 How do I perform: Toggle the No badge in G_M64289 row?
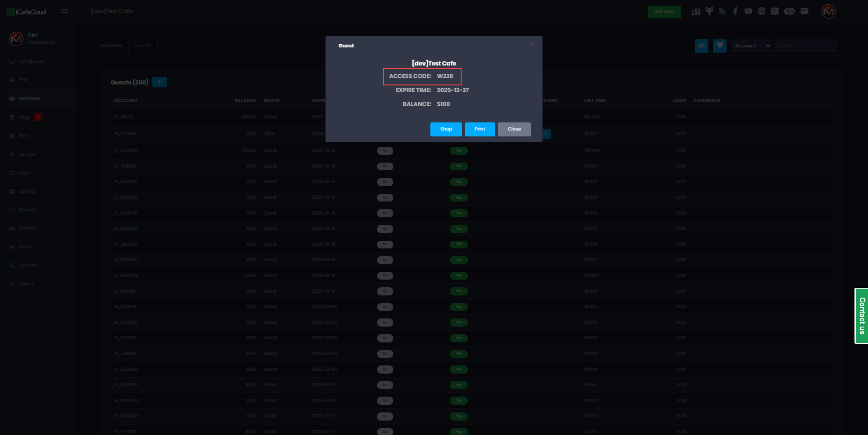coord(385,276)
